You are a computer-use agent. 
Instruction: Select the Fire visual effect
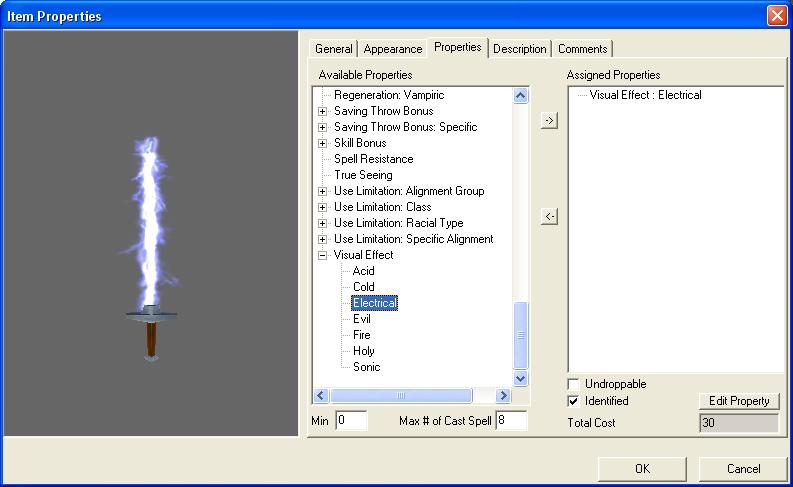pyautogui.click(x=362, y=335)
